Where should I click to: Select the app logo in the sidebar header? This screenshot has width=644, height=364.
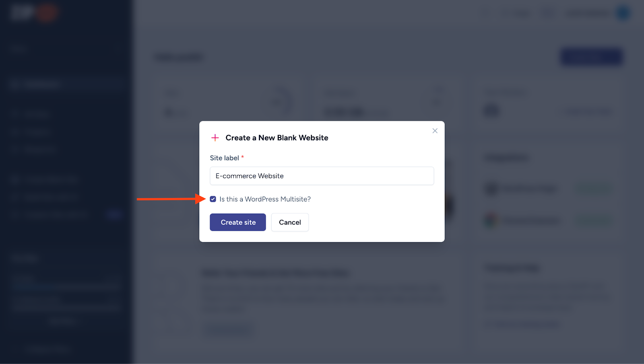[x=33, y=12]
